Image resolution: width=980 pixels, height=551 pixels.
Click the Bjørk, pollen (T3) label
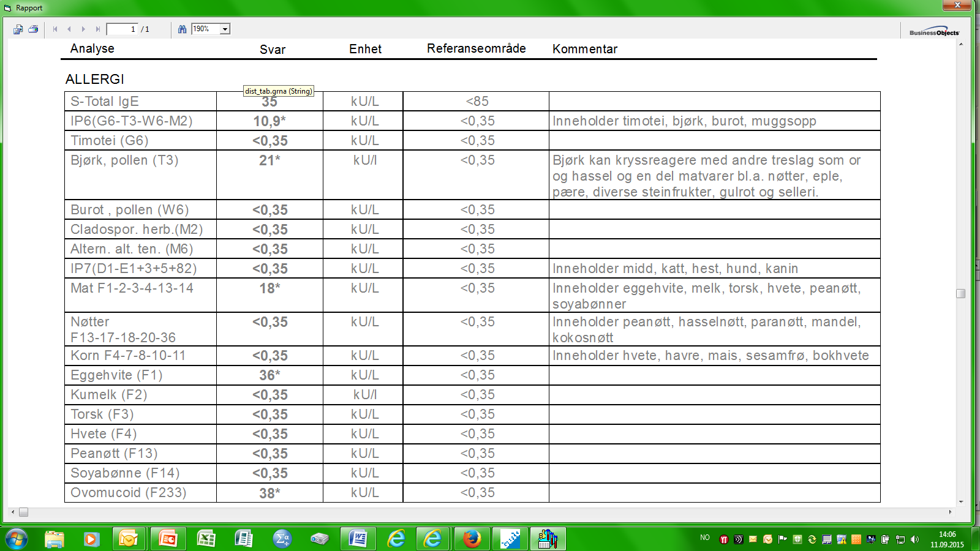(124, 160)
